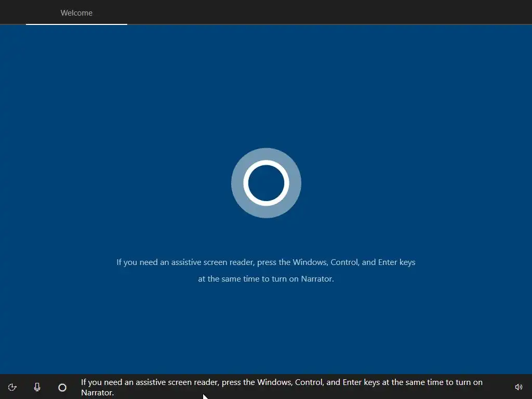Open the Ease of Access icon
This screenshot has height=399, width=532.
click(x=12, y=387)
